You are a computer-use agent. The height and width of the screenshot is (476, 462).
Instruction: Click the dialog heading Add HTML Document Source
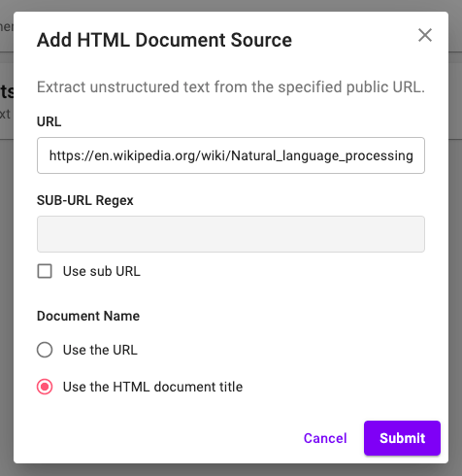pyautogui.click(x=164, y=40)
